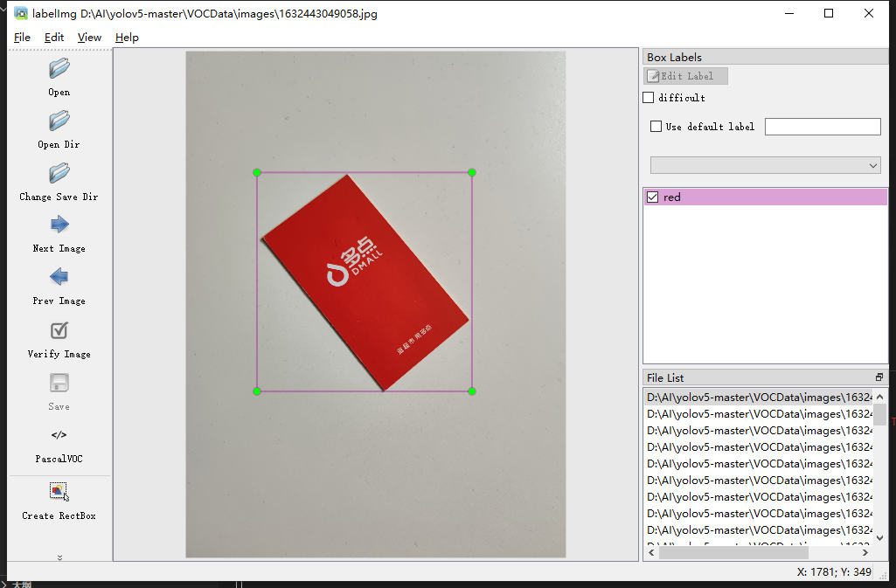
Task: Click the bottom-left green box vertex
Action: (257, 391)
